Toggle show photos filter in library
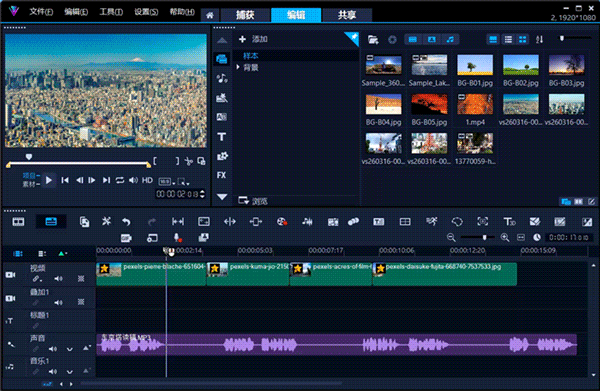 (x=432, y=39)
